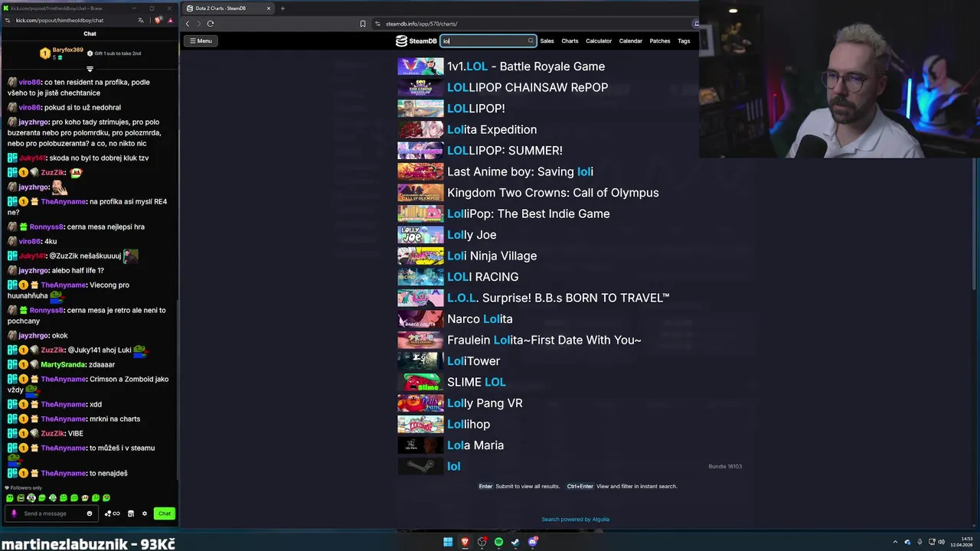Image resolution: width=980 pixels, height=551 pixels.
Task: Open the taskbar clock showing 14:53
Action: (x=961, y=542)
